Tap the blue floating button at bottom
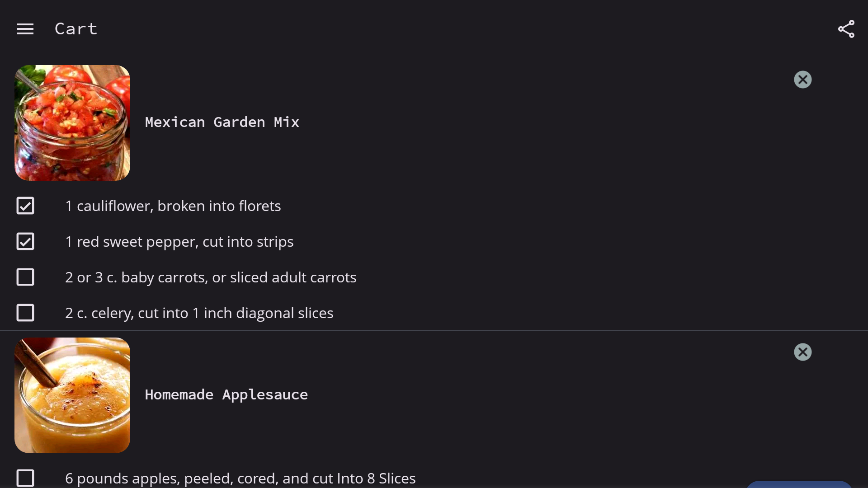 pyautogui.click(x=799, y=484)
